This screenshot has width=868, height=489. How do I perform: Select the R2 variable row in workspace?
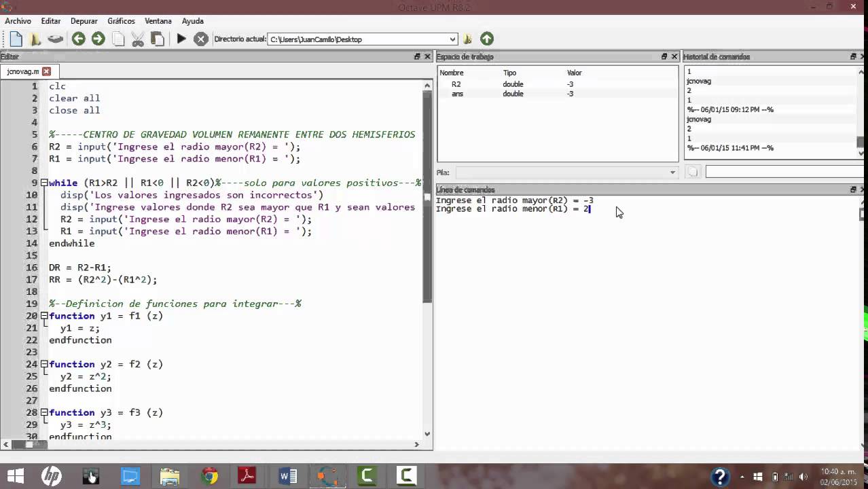pyautogui.click(x=557, y=84)
